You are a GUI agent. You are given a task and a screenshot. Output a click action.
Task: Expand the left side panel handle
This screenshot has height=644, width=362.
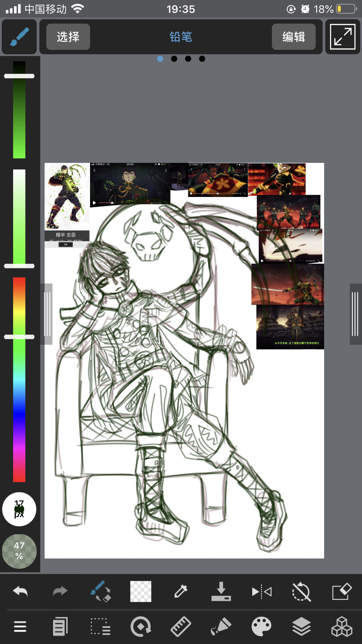click(x=47, y=314)
